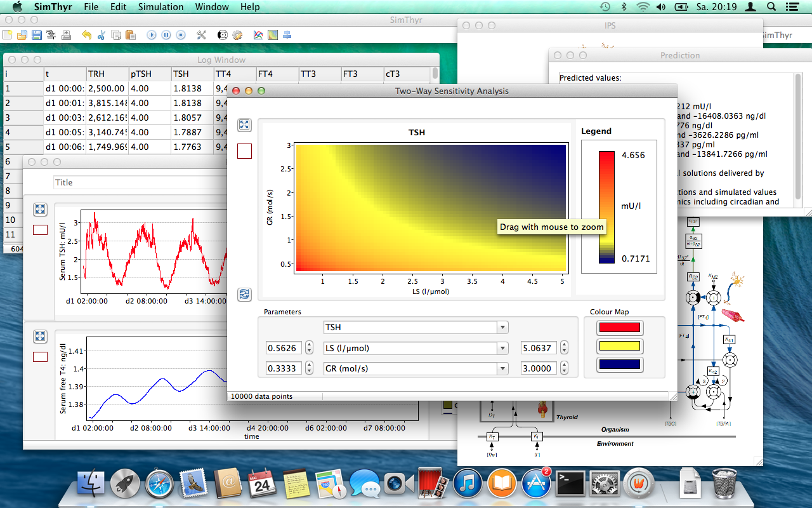Open preferences with the wrench icon
812x508 pixels.
click(201, 35)
